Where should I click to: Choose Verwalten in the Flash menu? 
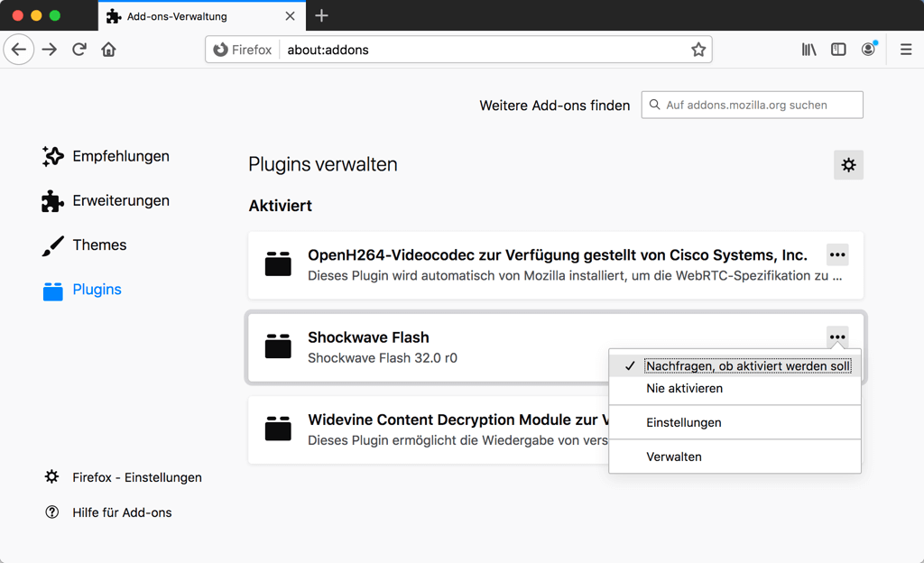[x=735, y=457]
